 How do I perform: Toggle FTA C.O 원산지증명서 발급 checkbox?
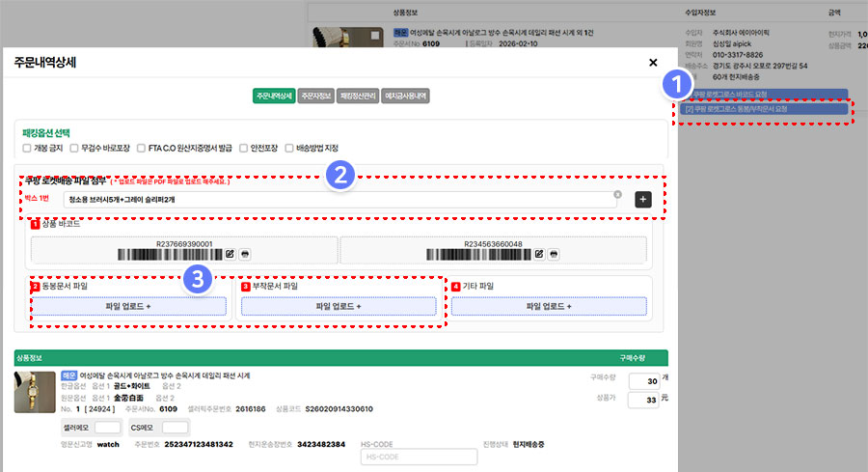coord(141,148)
